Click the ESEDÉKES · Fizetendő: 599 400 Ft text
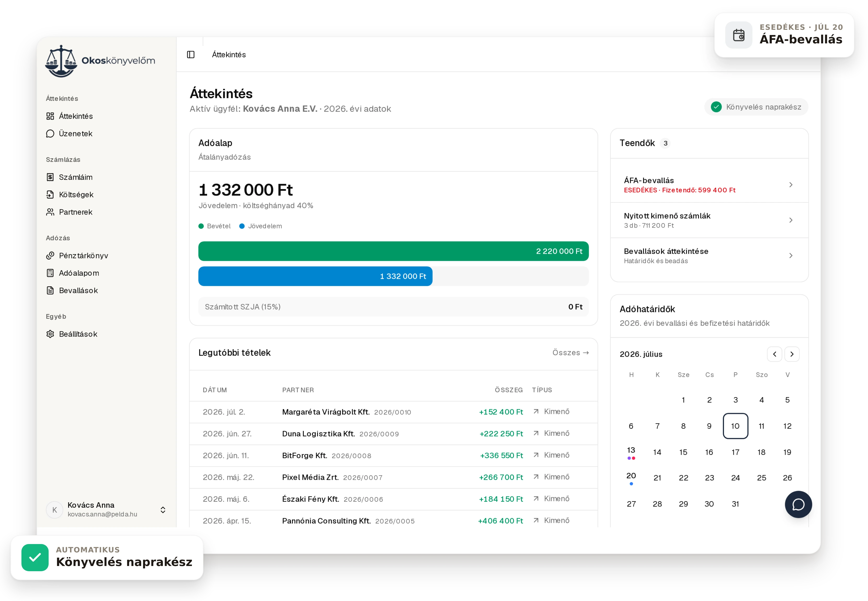 [680, 190]
